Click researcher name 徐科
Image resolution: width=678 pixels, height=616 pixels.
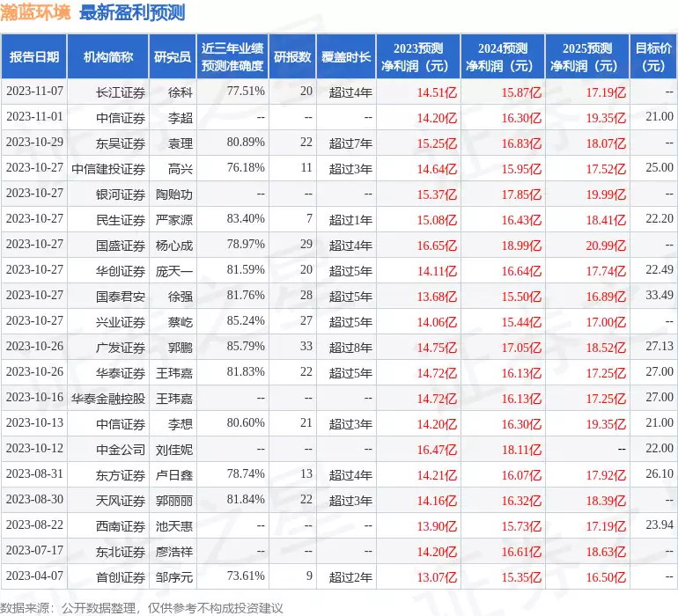tap(181, 92)
